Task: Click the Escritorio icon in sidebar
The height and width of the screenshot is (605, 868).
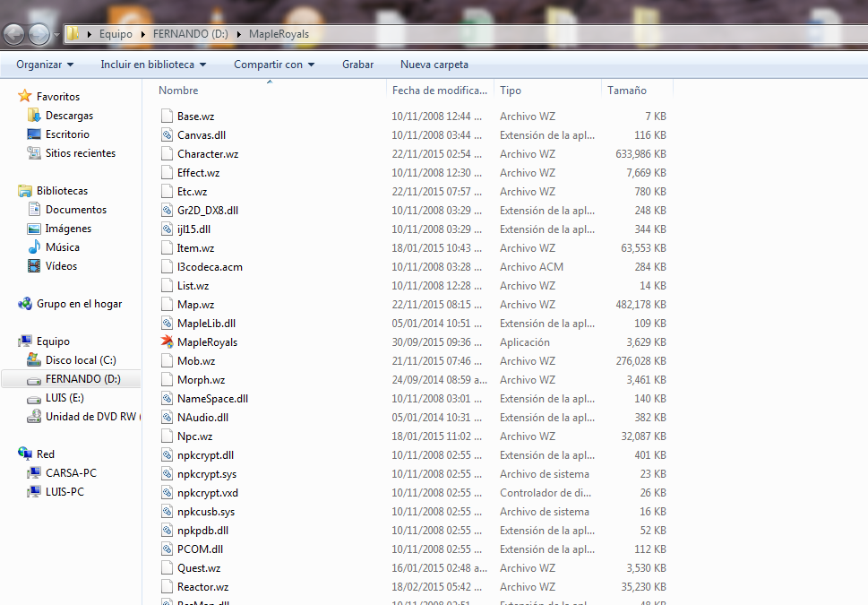Action: [34, 134]
